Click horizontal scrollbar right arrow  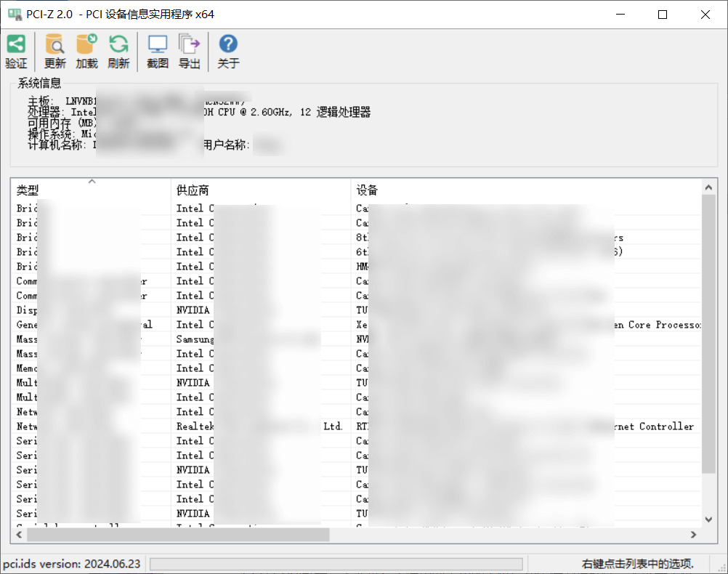(x=693, y=535)
